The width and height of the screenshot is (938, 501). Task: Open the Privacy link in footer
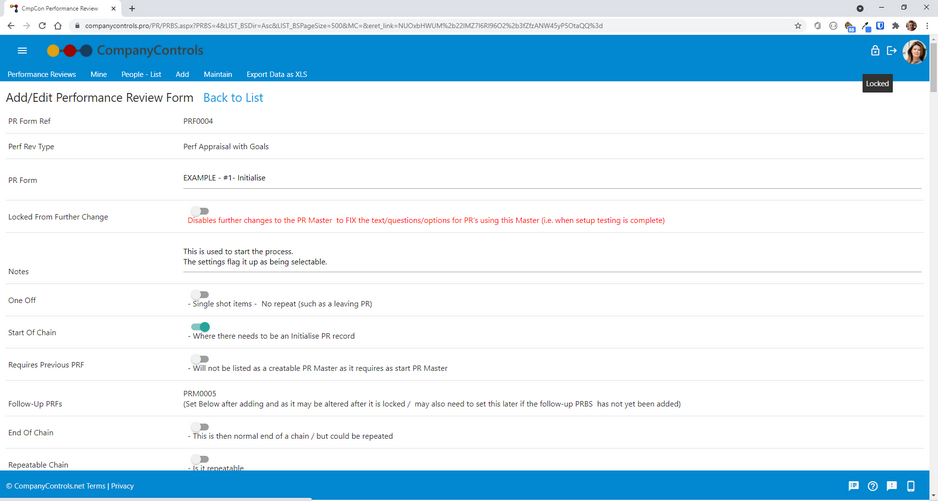click(x=123, y=486)
